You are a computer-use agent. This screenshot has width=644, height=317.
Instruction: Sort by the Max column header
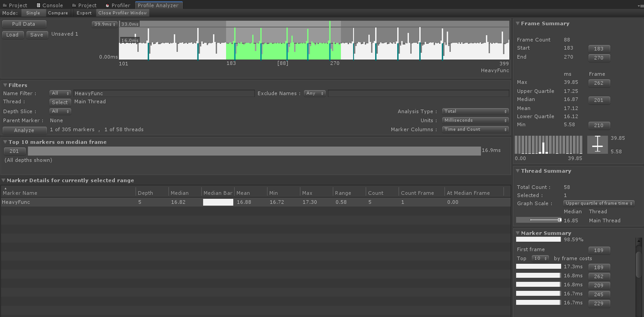(316, 192)
